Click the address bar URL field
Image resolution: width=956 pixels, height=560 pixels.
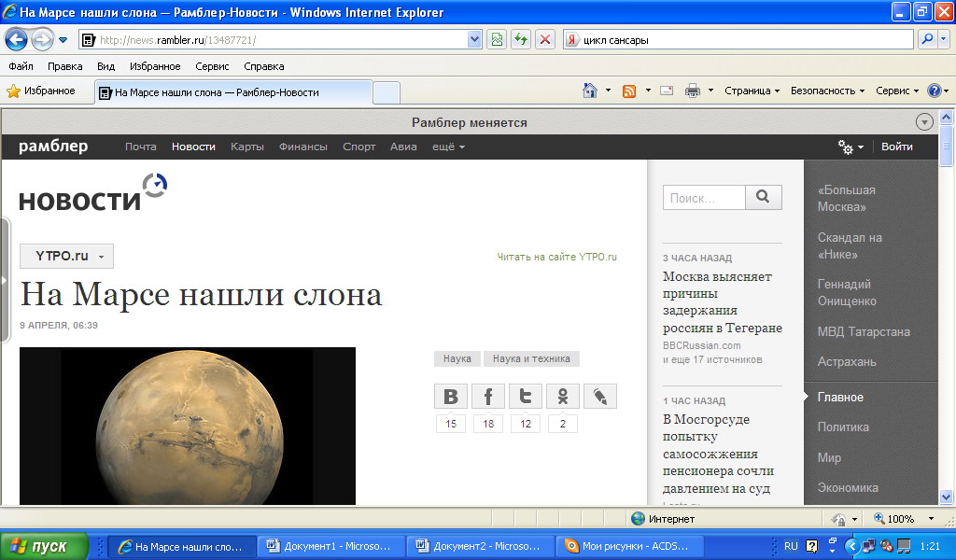pos(280,39)
